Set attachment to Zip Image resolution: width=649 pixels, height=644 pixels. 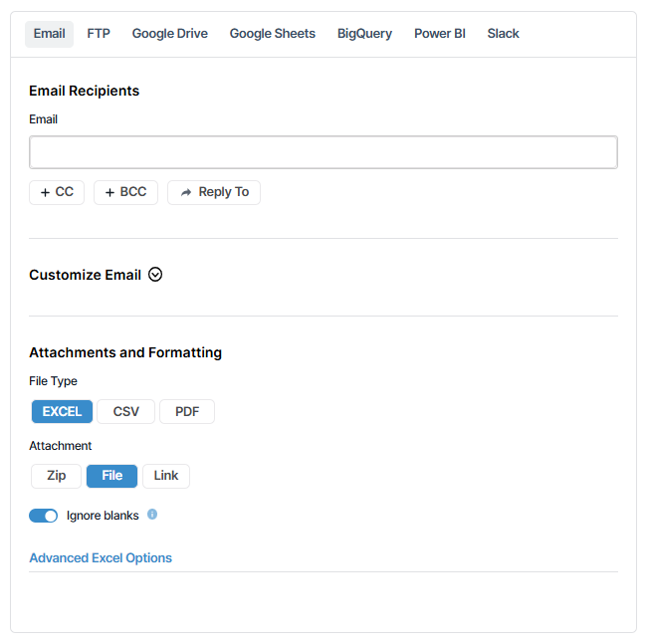(57, 476)
